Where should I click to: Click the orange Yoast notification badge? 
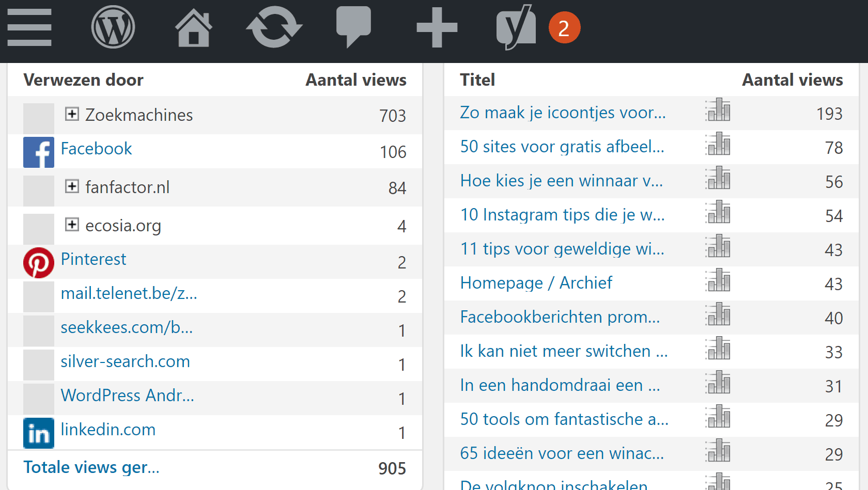(x=564, y=28)
